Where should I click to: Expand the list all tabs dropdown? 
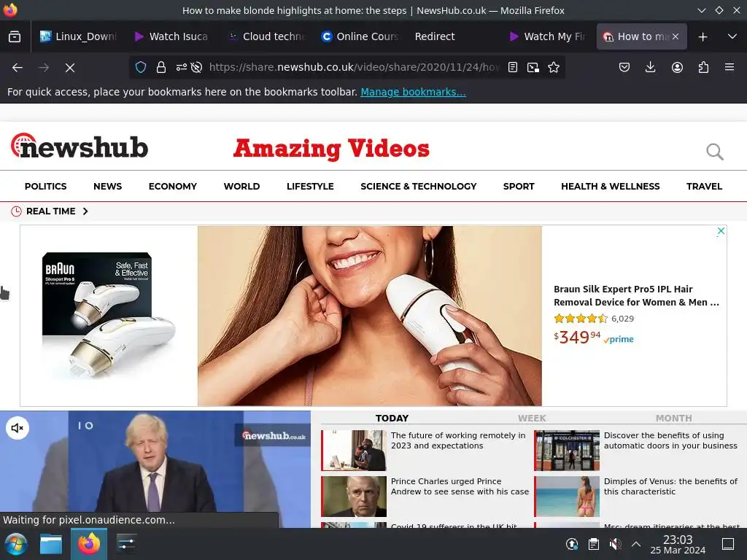coord(732,36)
